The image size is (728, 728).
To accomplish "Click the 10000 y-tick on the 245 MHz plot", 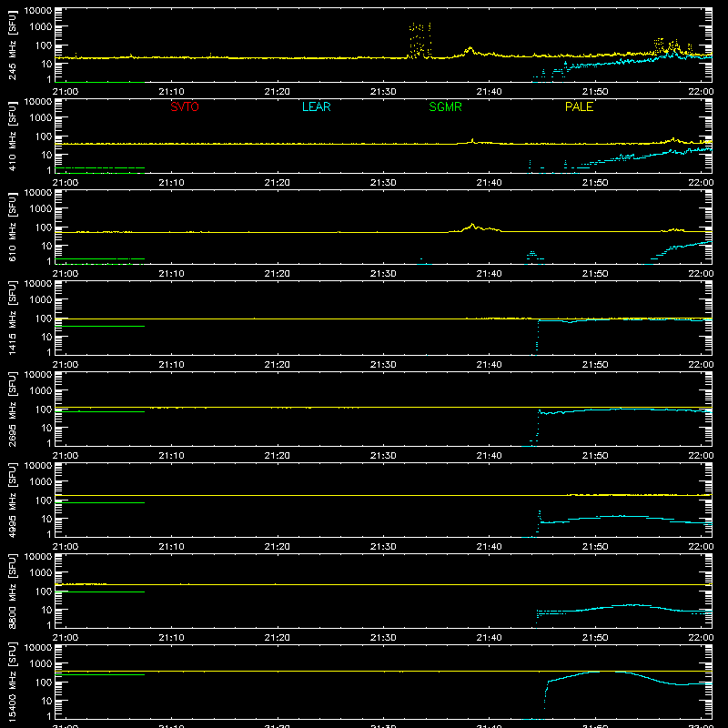I will [x=38, y=11].
